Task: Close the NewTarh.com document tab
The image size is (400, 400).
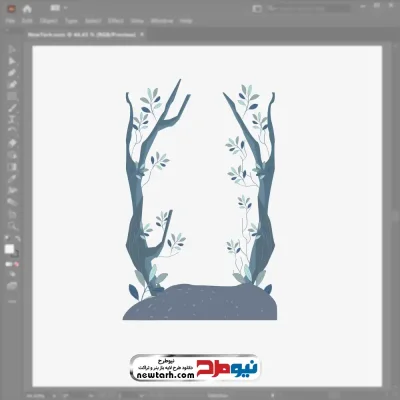Action: (x=142, y=34)
